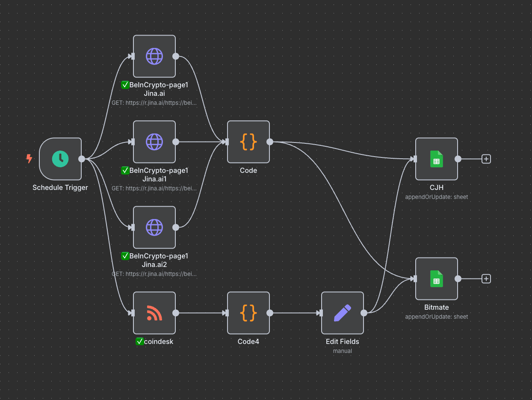The height and width of the screenshot is (400, 532).
Task: Add a node after Bitmate using plus
Action: click(486, 279)
